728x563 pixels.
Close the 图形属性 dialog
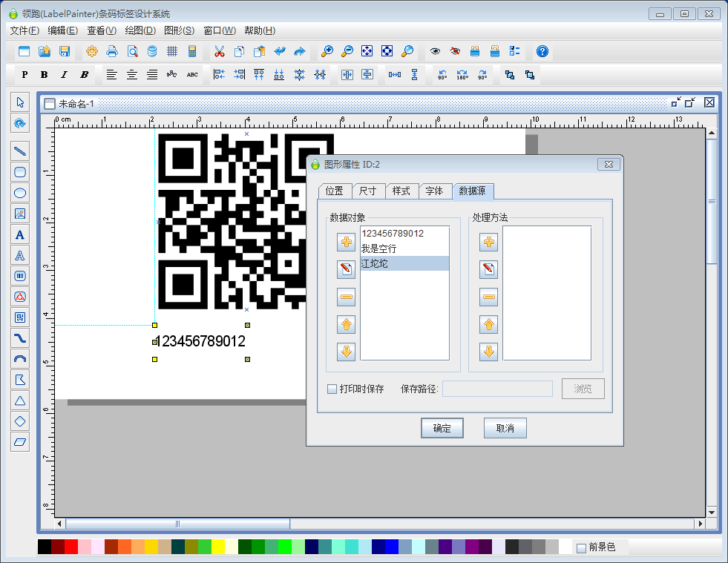pos(609,165)
